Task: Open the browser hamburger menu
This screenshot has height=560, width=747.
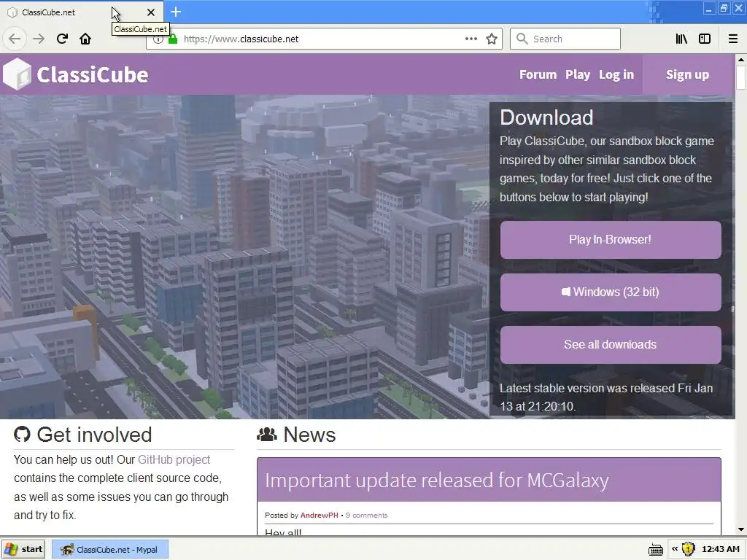Action: click(733, 39)
